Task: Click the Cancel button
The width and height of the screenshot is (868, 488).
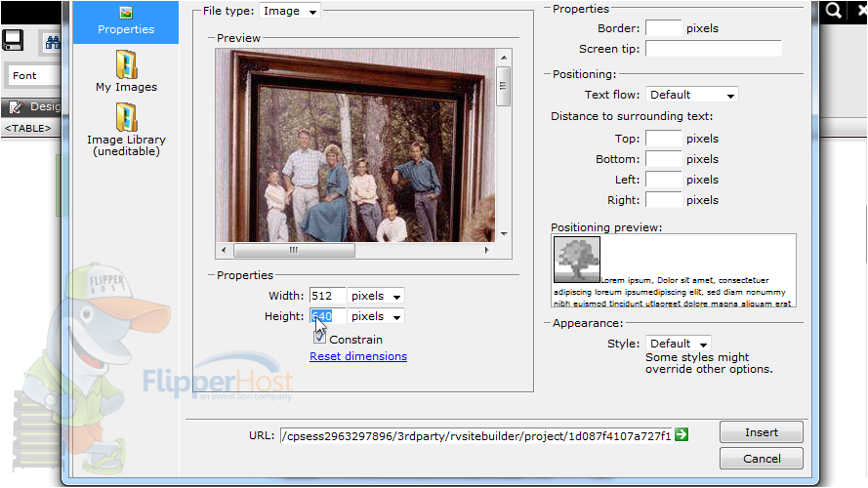Action: point(762,458)
